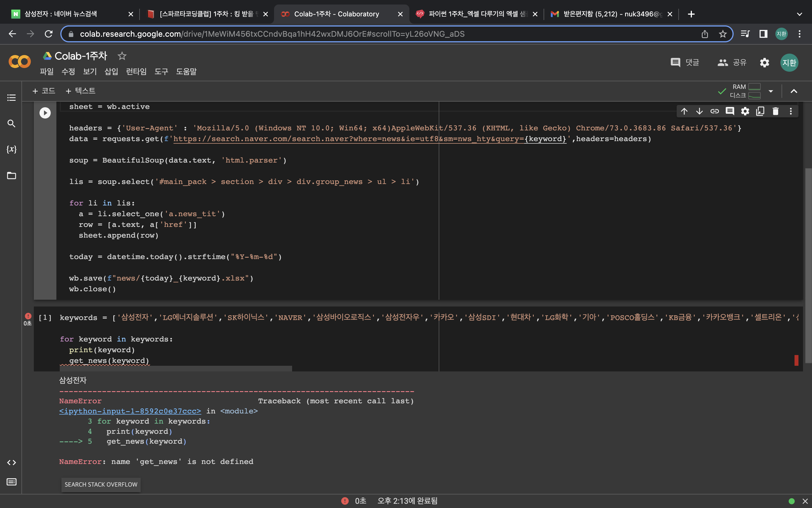Go forward in browser history
This screenshot has width=812, height=508.
click(30, 34)
